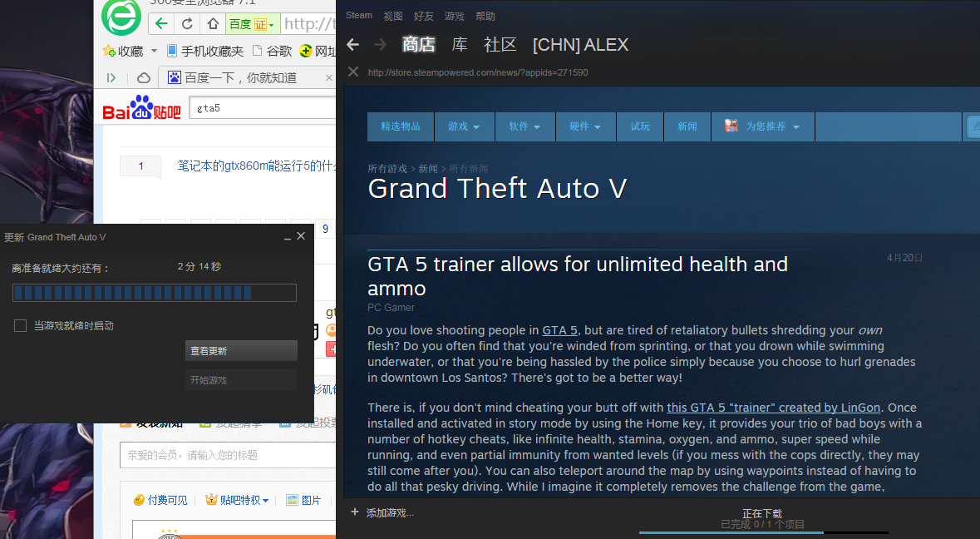Click the Baidu Tieba logo
Viewport: 980px width, 539px height.
click(142, 107)
